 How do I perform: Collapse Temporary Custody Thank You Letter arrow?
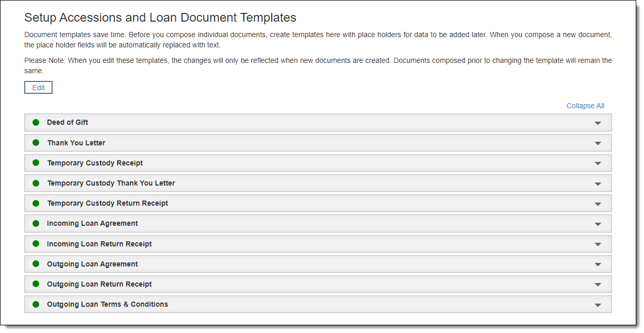[x=598, y=184]
